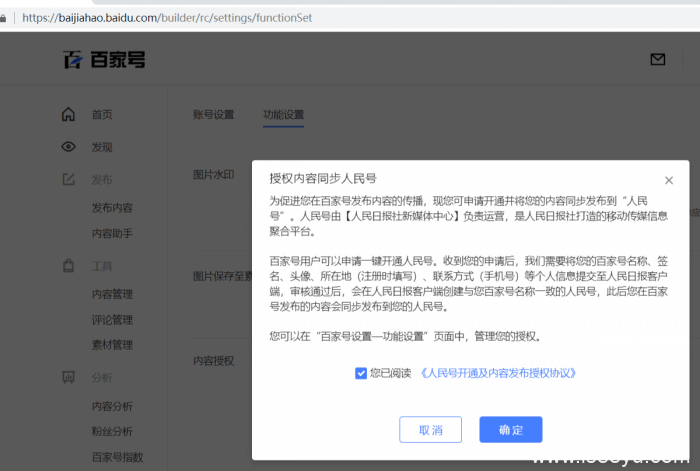Screen dimensions: 700x471
Task: Open 内容管理 in sidebar
Action: (x=112, y=294)
